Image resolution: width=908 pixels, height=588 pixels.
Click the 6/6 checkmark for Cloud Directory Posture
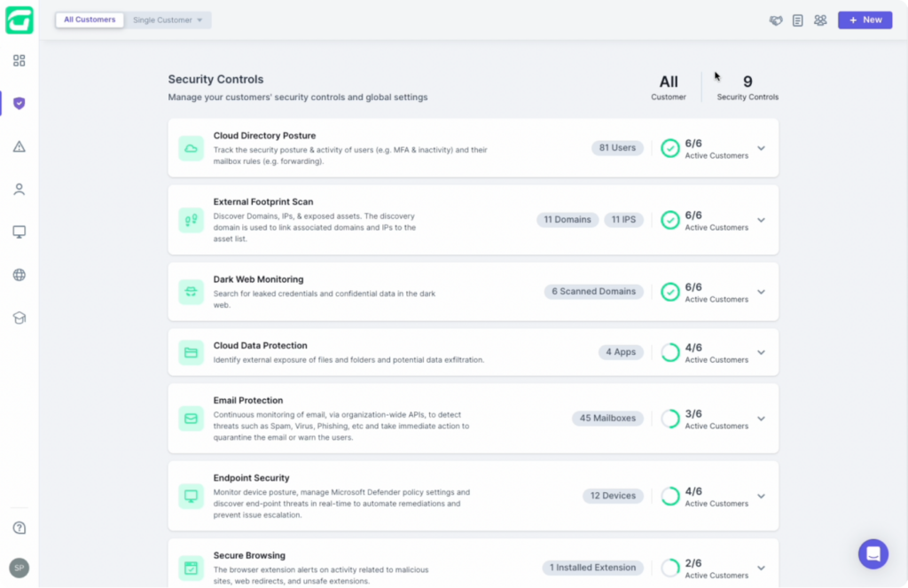670,148
